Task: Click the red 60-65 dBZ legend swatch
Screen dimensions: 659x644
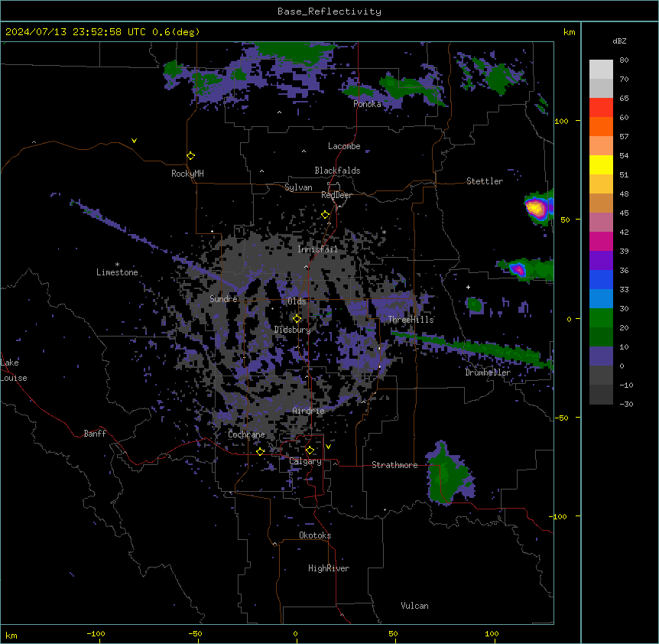Action: coord(601,108)
